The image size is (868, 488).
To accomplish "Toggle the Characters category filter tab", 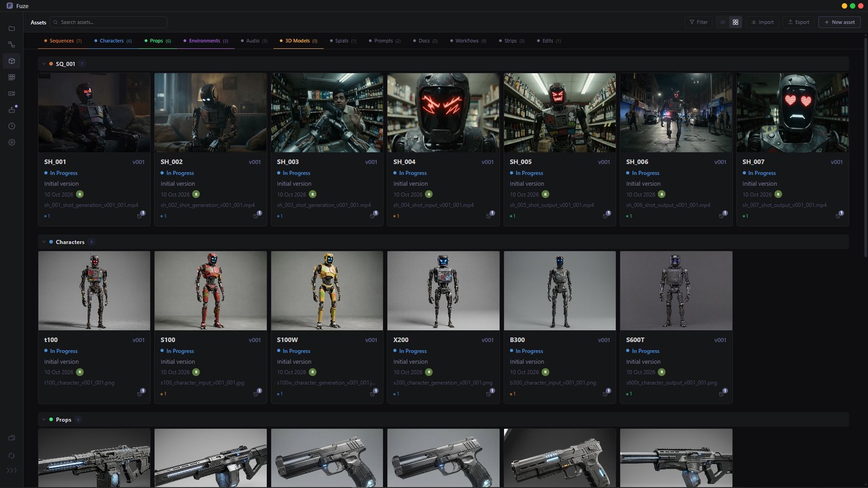I will pyautogui.click(x=113, y=41).
